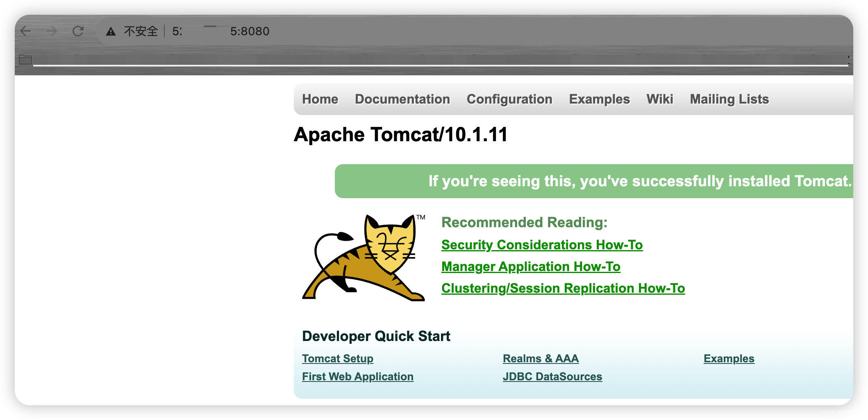Reload the page with the refresh icon
The width and height of the screenshot is (868, 420).
pyautogui.click(x=78, y=31)
